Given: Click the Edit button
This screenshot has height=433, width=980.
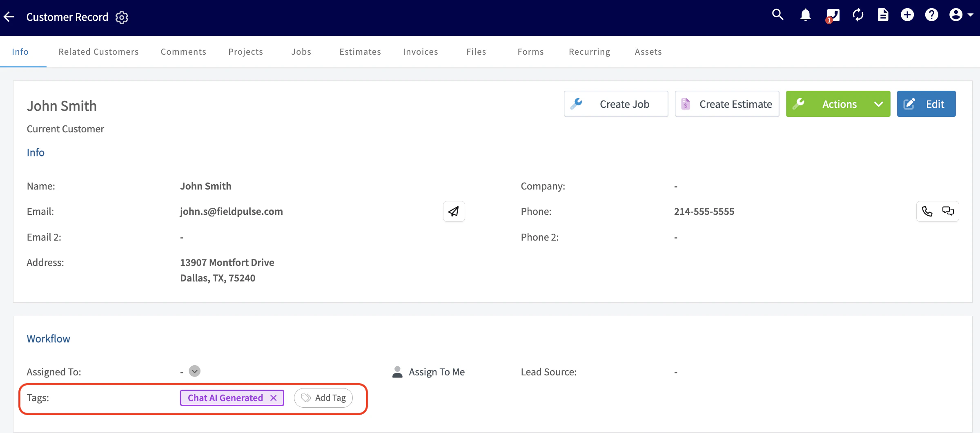Looking at the screenshot, I should click(x=926, y=104).
